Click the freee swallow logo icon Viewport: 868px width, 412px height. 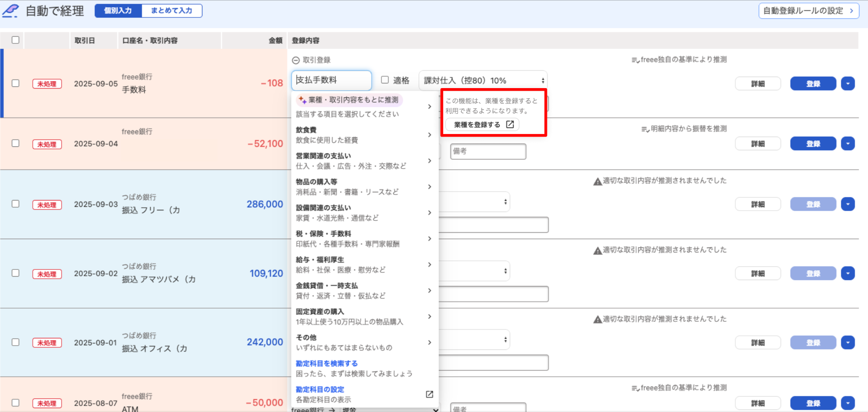11,11
